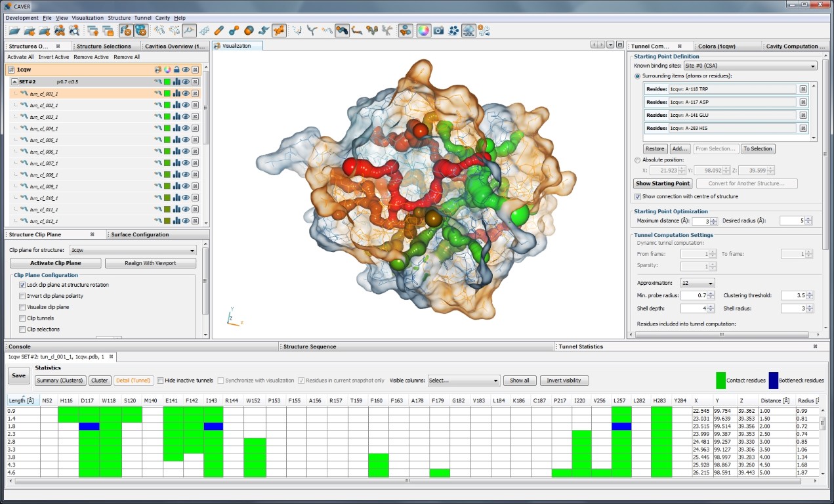
Task: Click the Activate Clip Plane button
Action: click(x=56, y=263)
